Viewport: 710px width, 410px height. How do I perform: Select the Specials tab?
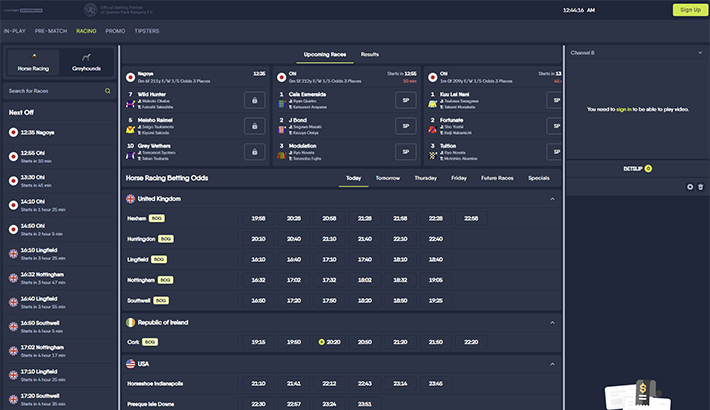539,178
